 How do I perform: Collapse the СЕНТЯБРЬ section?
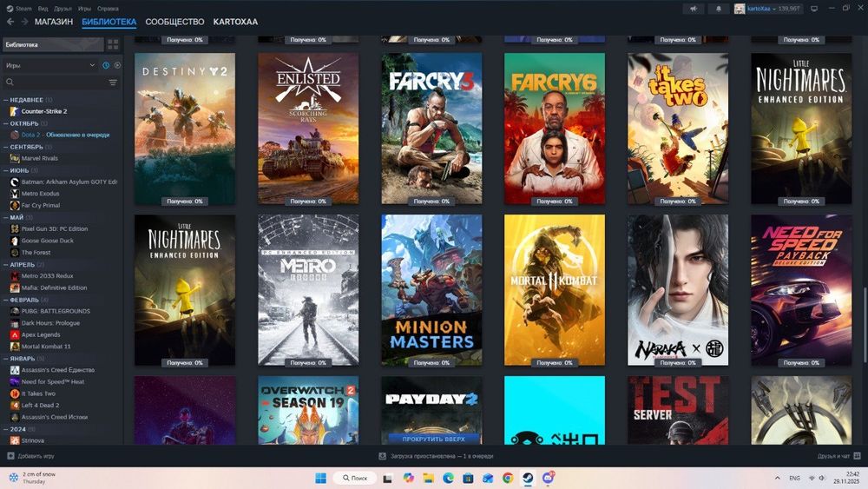(x=5, y=147)
